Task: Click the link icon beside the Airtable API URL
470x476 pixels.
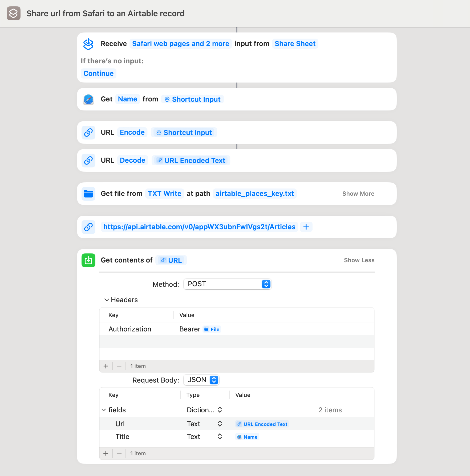Action: tap(88, 227)
